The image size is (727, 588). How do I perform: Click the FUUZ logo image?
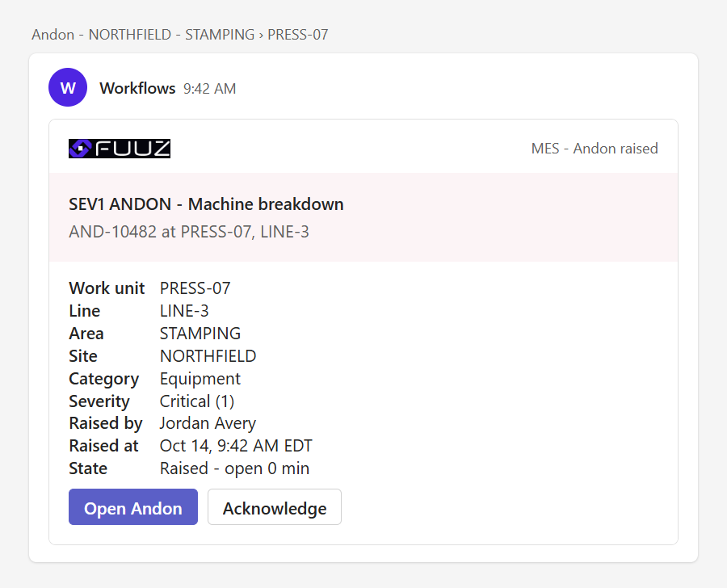[120, 149]
